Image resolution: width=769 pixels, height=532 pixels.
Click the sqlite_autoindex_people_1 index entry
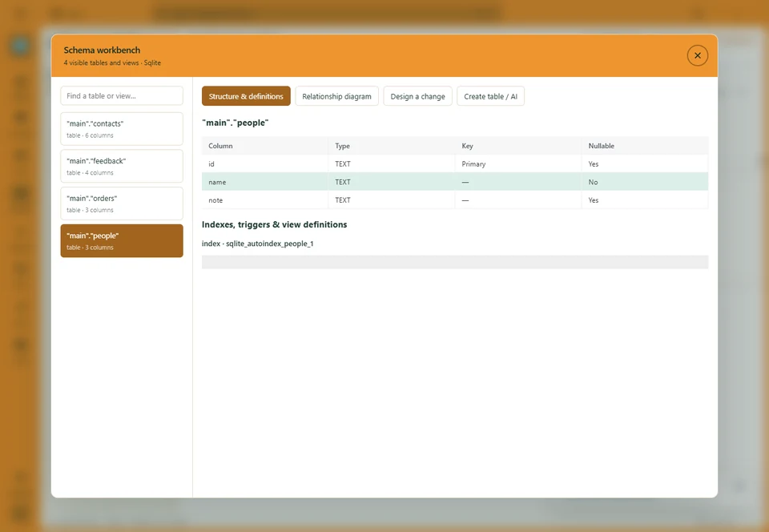coord(257,244)
